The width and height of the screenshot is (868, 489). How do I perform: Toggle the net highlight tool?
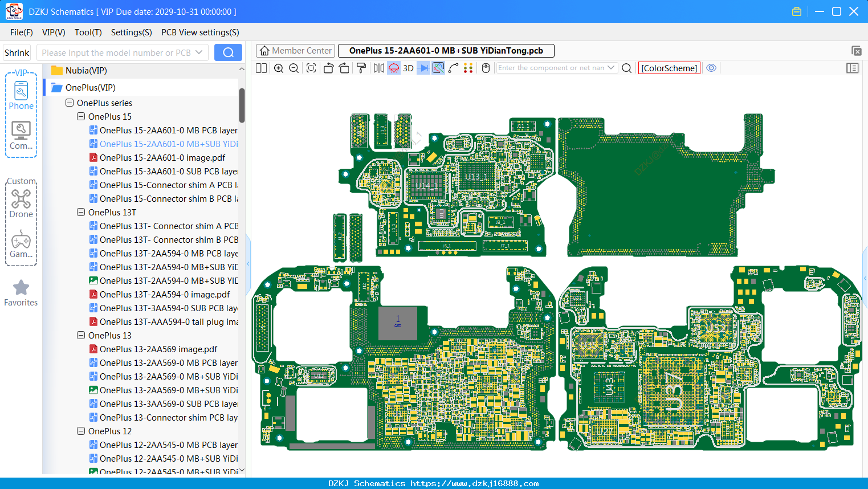pos(438,68)
